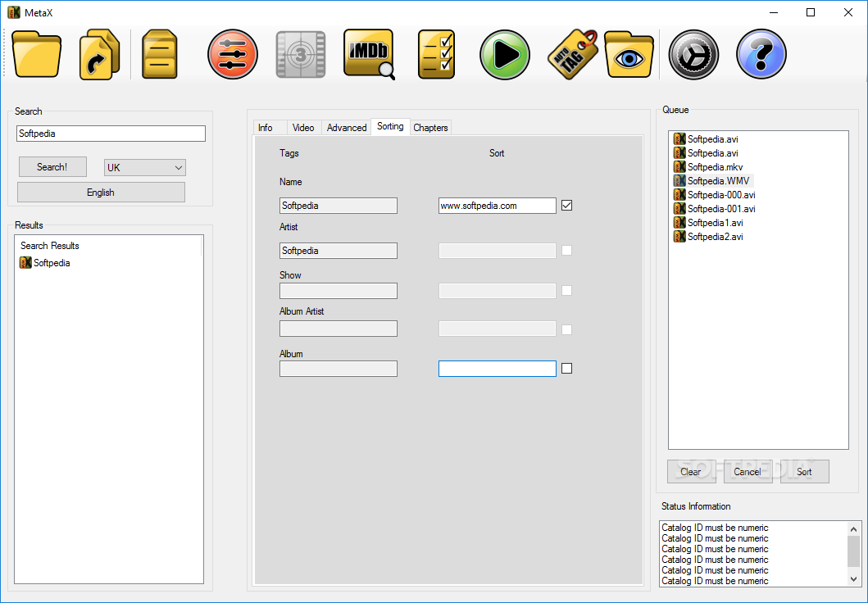Click the grayed film countdown icon
This screenshot has height=603, width=868.
[x=301, y=54]
